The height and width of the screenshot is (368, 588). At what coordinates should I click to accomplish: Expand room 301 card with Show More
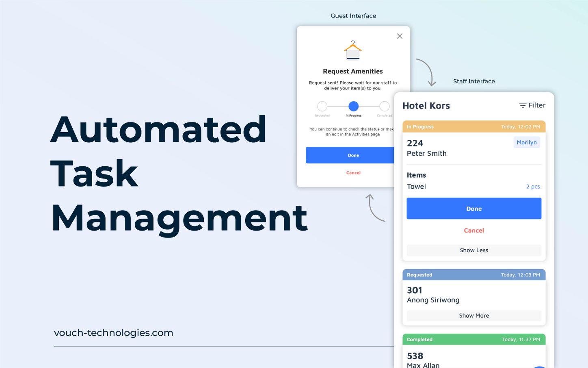click(x=474, y=316)
